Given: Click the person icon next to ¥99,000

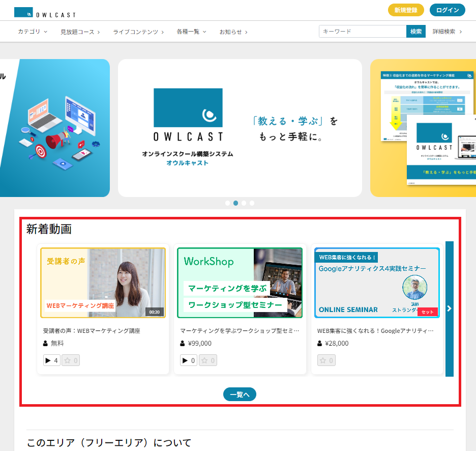Looking at the screenshot, I should (183, 344).
